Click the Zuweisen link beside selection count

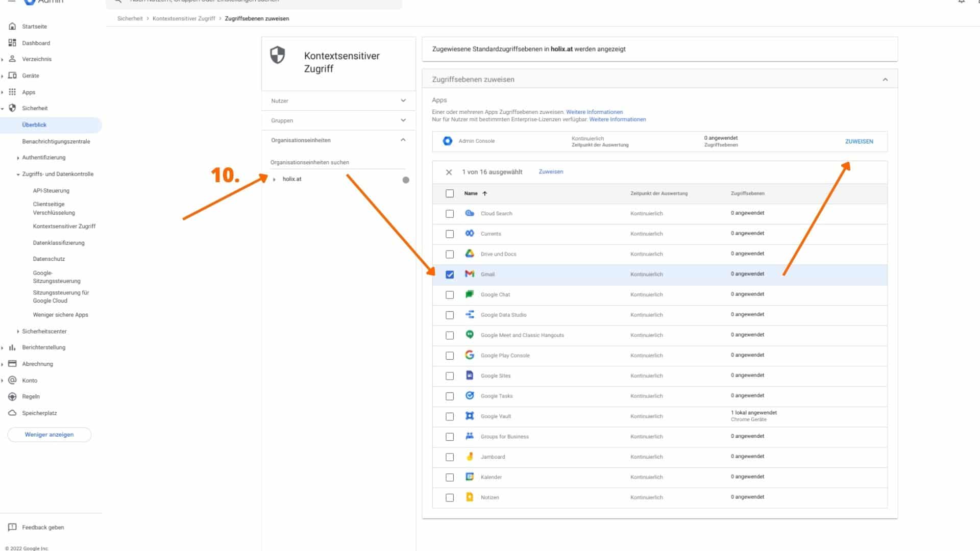pyautogui.click(x=551, y=171)
